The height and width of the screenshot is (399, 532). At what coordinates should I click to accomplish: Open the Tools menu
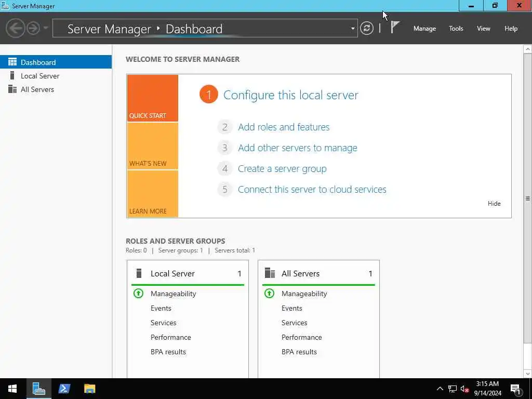tap(456, 29)
